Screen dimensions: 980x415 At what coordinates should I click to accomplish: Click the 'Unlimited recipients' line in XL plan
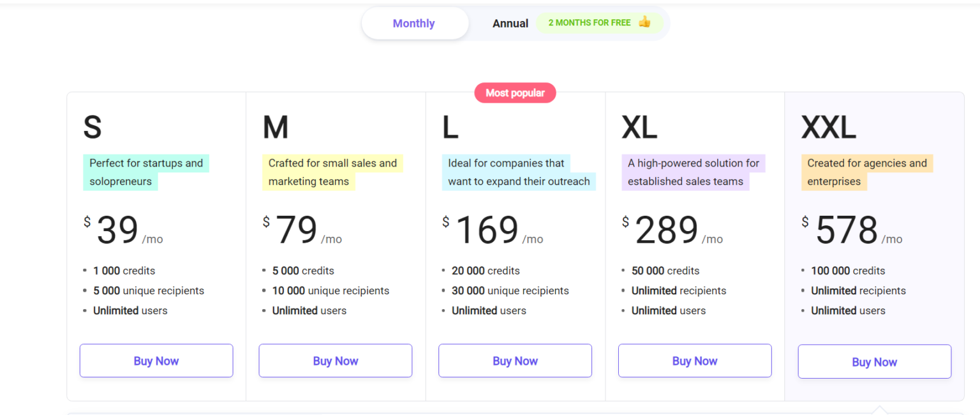pos(679,290)
